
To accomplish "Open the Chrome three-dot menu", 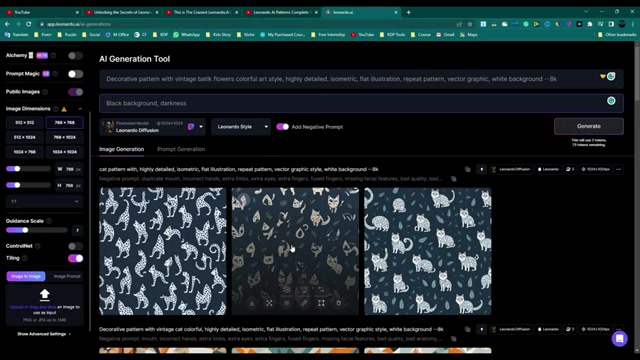I will click(x=633, y=24).
